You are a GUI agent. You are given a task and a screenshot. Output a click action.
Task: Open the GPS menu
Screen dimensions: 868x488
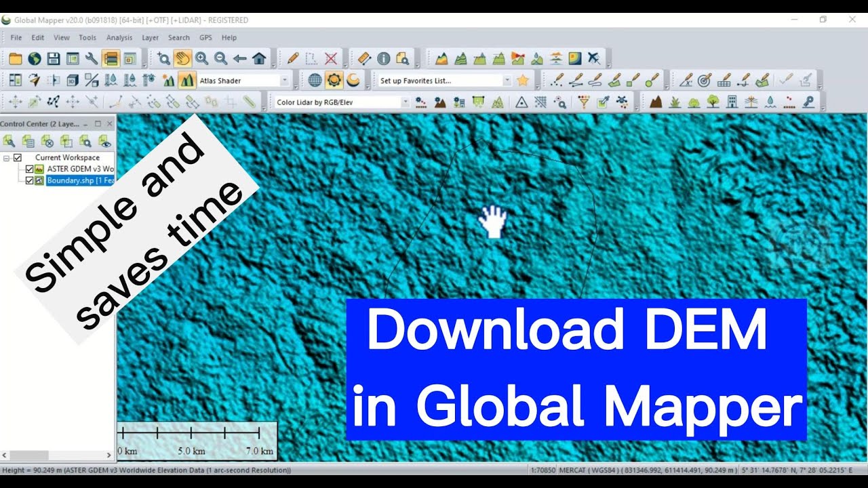point(205,37)
